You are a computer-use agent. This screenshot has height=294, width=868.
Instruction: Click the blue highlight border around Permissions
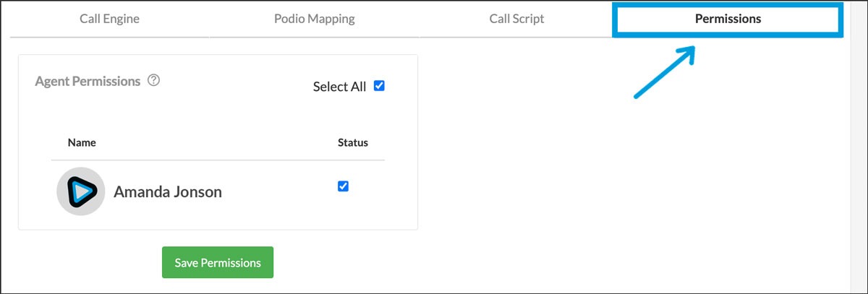point(728,34)
